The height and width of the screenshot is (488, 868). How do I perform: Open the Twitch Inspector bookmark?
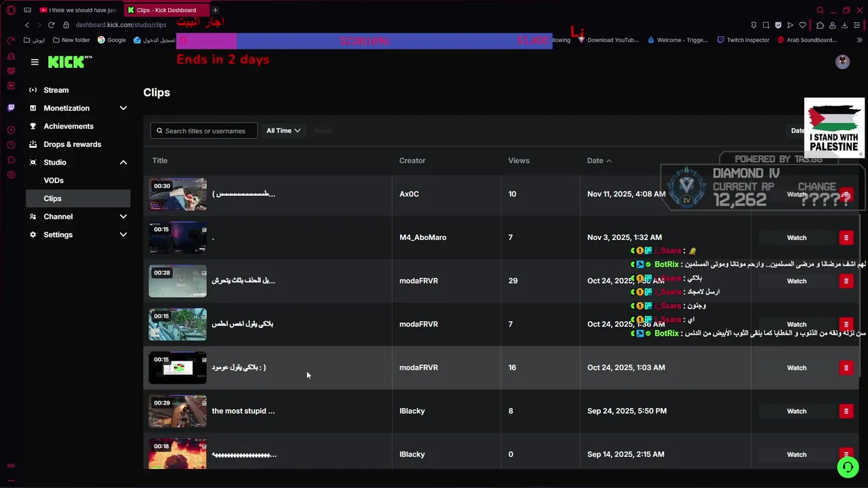pyautogui.click(x=743, y=40)
